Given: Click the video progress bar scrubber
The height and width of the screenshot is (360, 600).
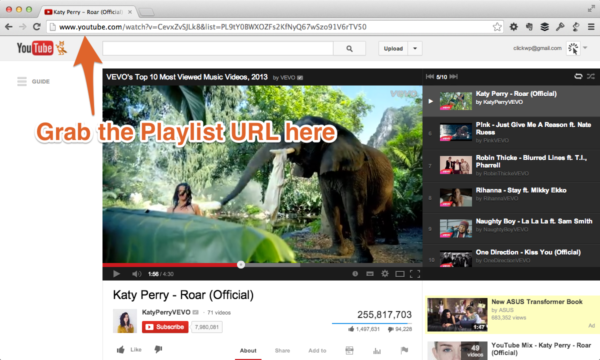Looking at the screenshot, I should [x=241, y=264].
